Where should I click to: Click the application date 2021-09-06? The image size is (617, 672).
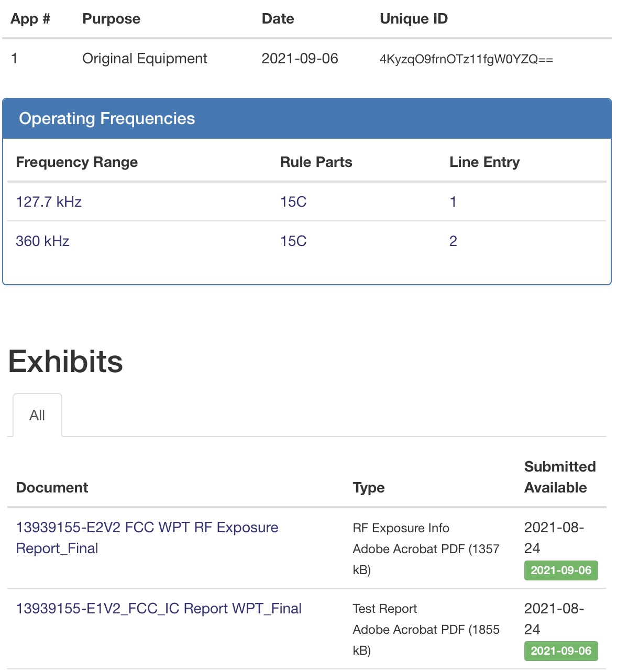tap(300, 58)
